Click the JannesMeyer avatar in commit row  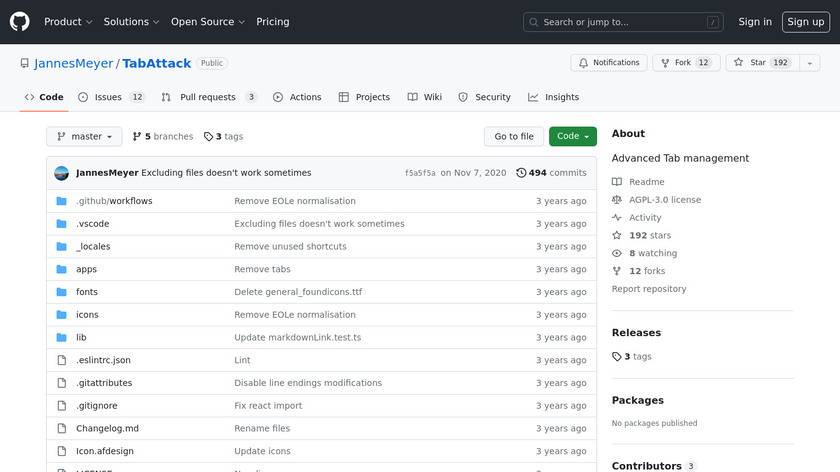(62, 173)
